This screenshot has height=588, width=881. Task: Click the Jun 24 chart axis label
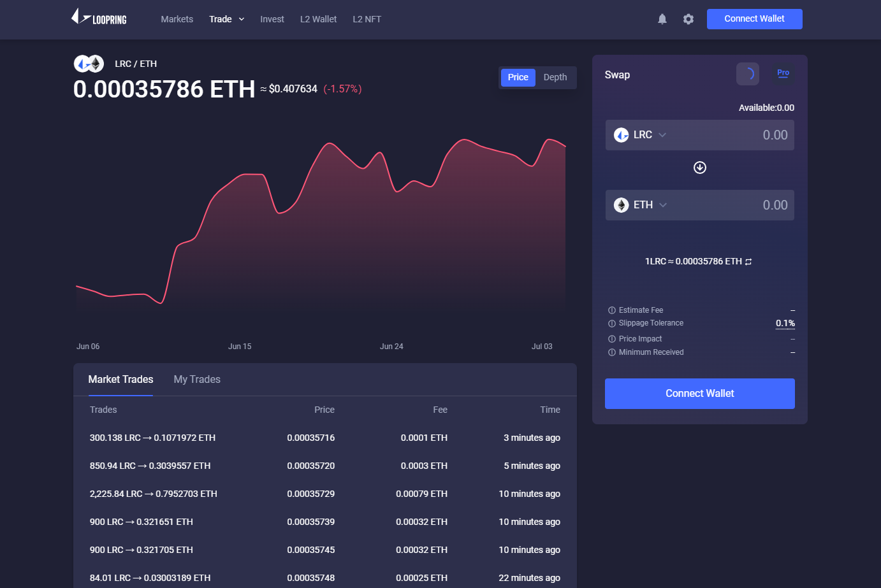click(391, 347)
